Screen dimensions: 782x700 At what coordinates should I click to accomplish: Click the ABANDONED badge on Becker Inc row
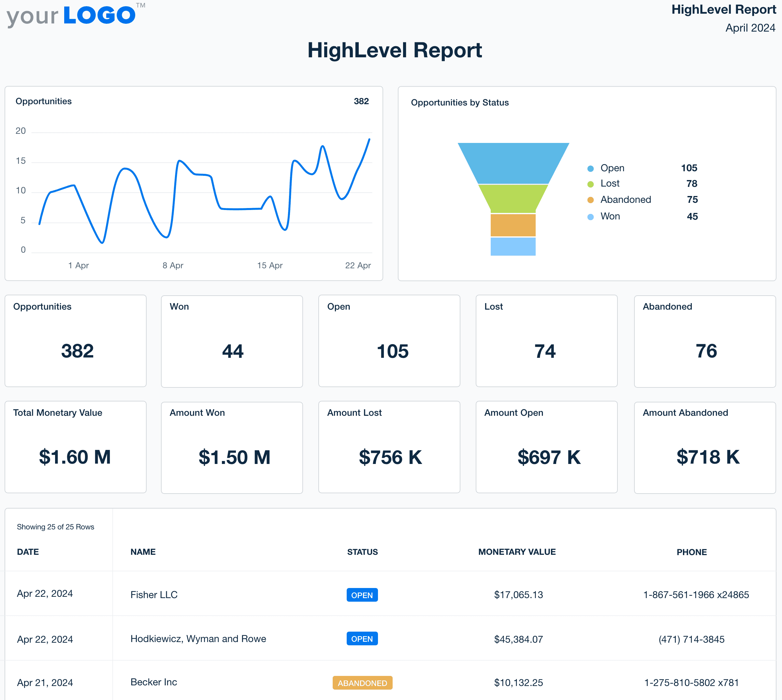point(362,683)
